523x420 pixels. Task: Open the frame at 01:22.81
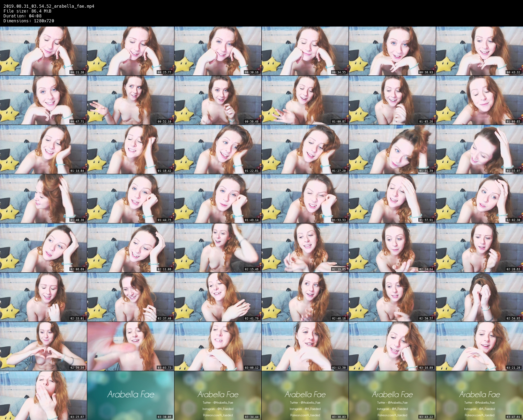(218, 149)
